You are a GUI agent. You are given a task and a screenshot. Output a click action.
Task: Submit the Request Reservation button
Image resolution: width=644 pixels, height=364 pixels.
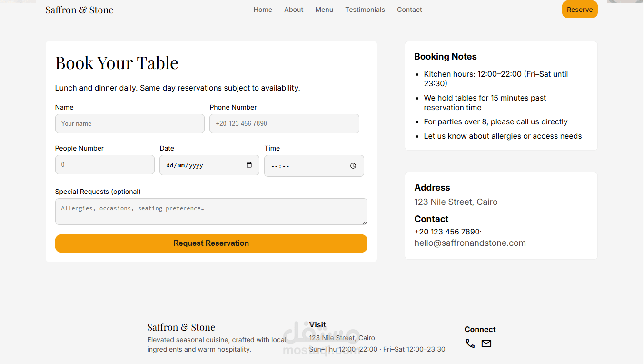(211, 243)
